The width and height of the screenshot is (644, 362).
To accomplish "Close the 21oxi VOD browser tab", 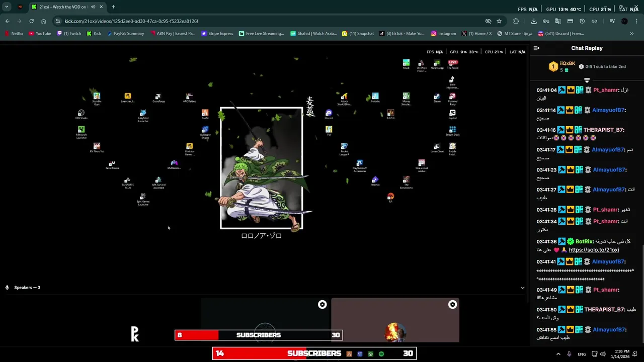I will click(101, 7).
